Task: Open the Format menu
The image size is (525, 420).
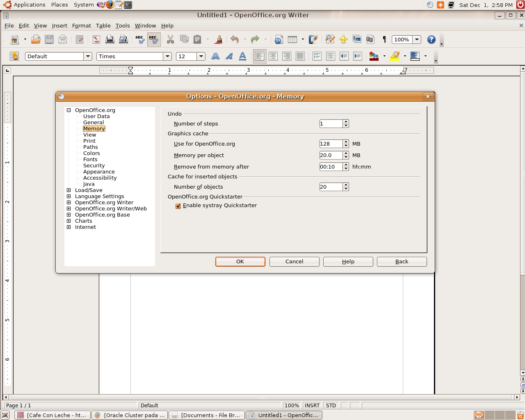Action: (82, 25)
